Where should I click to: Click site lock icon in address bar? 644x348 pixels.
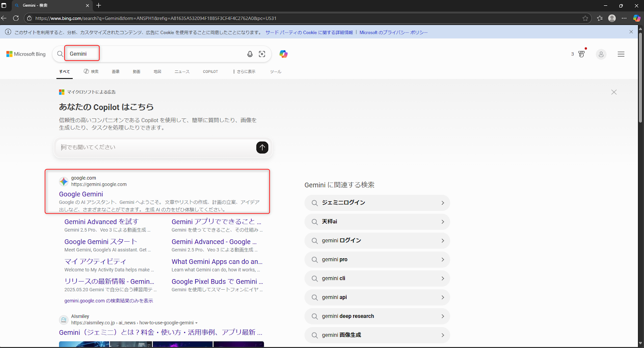29,18
